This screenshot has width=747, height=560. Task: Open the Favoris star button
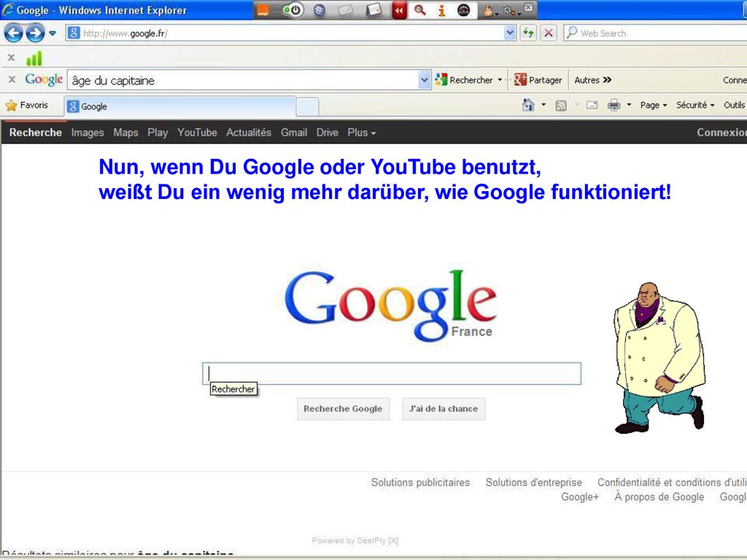(x=27, y=105)
